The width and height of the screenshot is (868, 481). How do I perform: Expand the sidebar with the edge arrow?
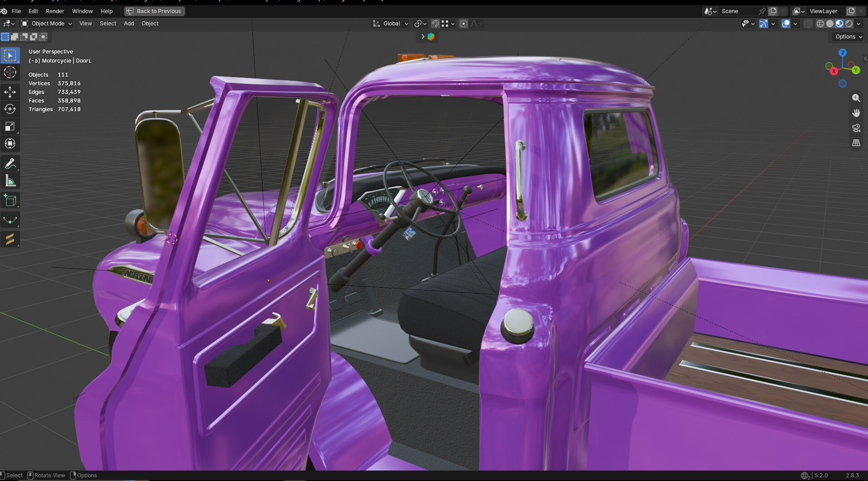pos(865,59)
